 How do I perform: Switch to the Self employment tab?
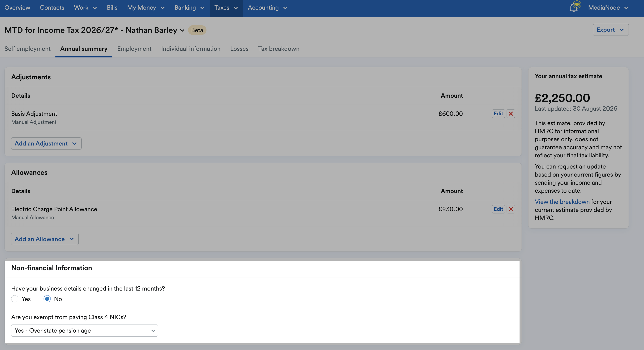point(27,49)
